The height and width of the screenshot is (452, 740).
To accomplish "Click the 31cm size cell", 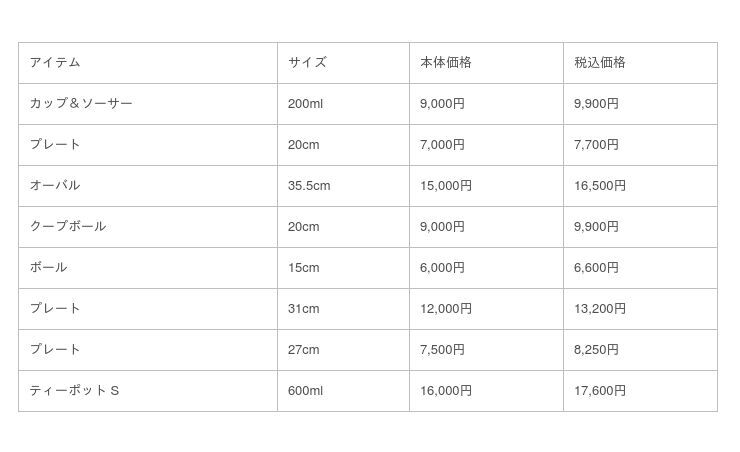I will (x=303, y=309).
